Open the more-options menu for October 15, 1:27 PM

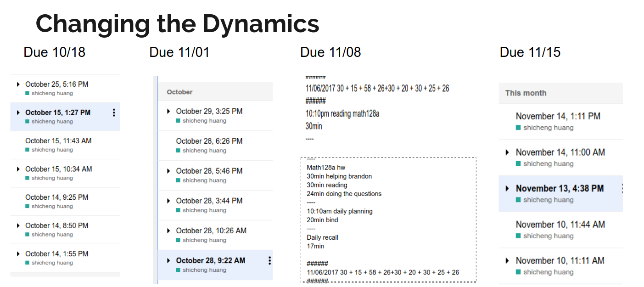point(114,113)
